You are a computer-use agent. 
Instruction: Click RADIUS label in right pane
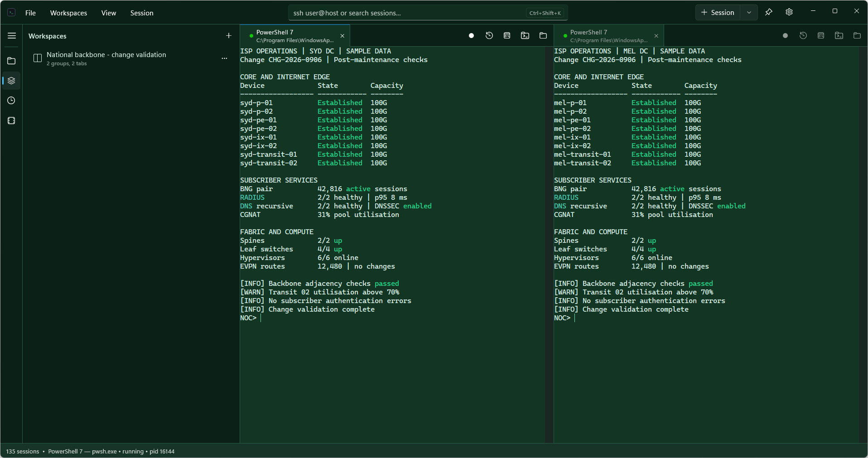coord(566,198)
